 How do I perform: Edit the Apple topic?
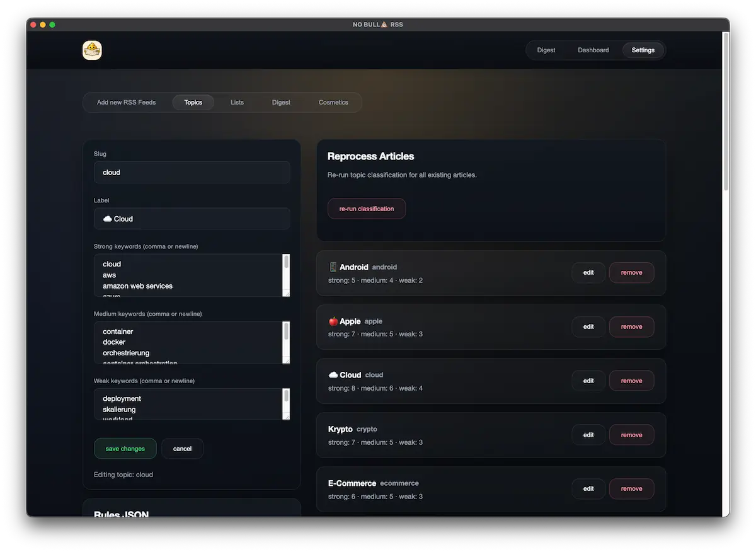tap(588, 326)
